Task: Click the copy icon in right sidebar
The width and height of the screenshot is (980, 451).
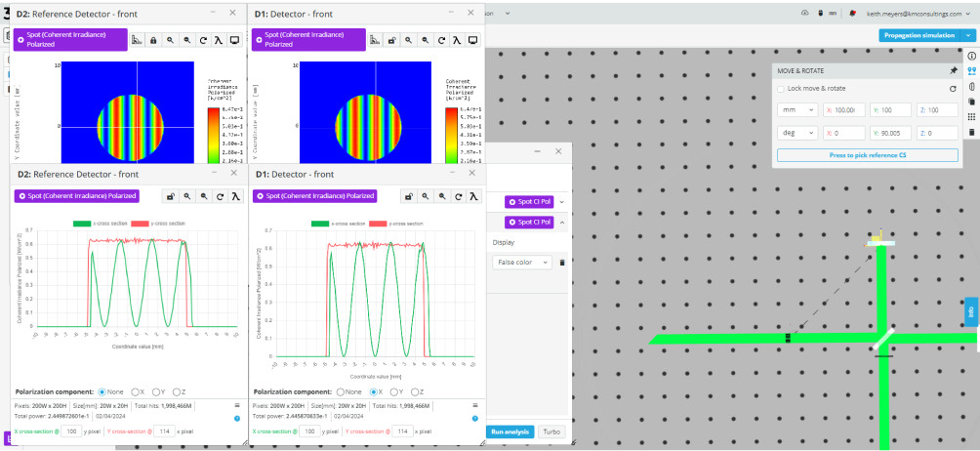Action: click(971, 102)
